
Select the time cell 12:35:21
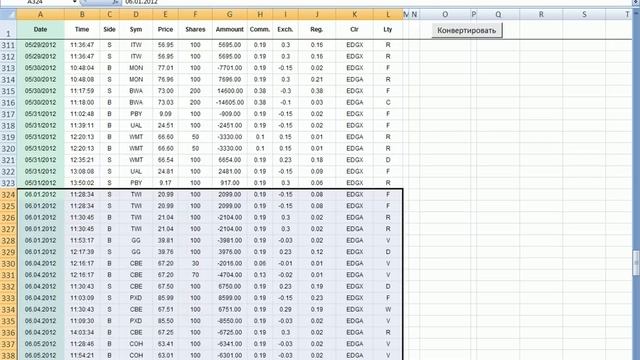82,160
